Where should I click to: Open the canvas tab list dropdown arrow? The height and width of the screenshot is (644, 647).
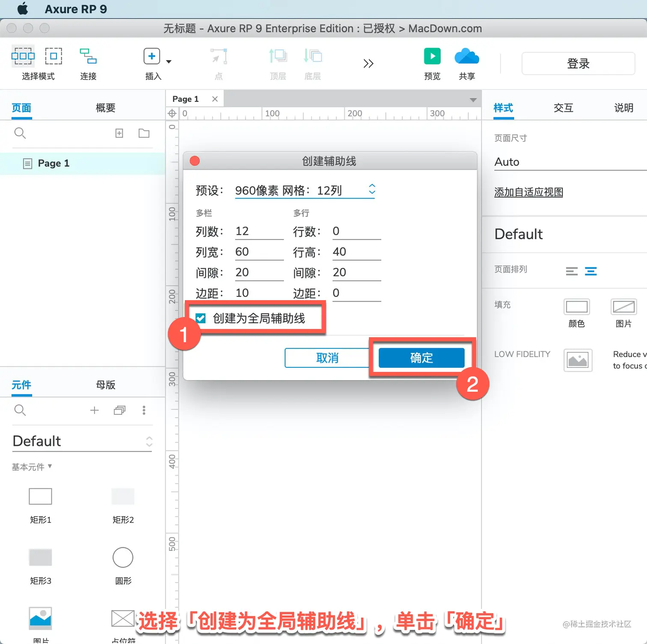[473, 100]
